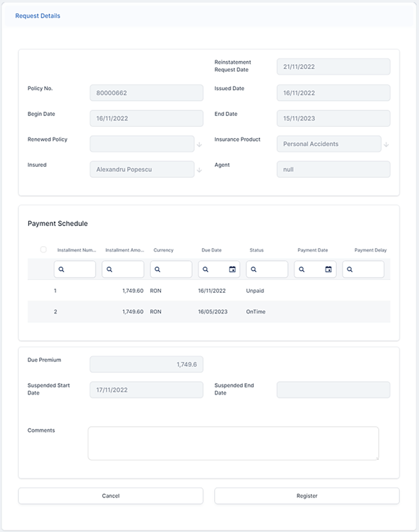Click search icon in Installment Amount filter
The height and width of the screenshot is (532, 419).
tap(109, 270)
